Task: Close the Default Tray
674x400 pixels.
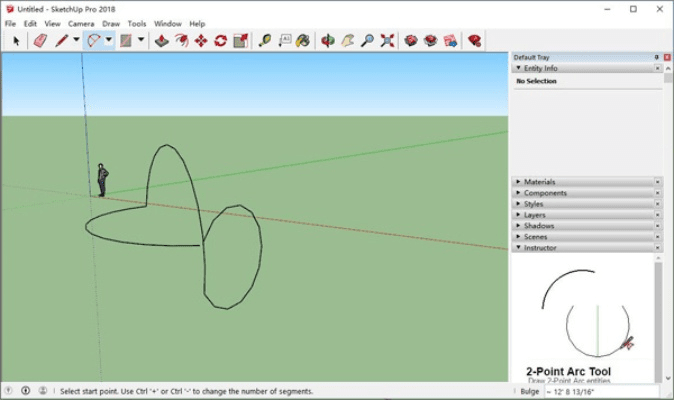Action: point(667,57)
